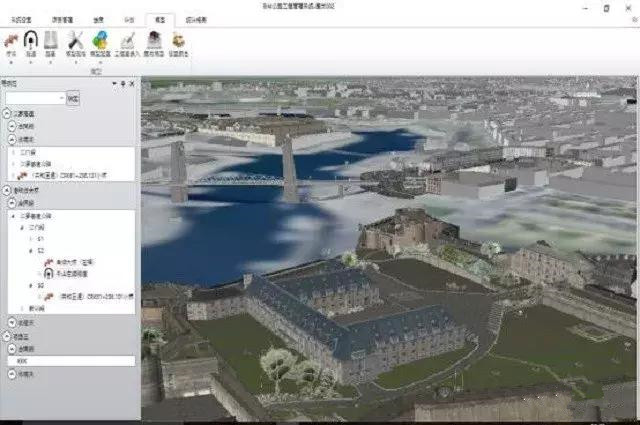
Task: Select the tunnel arch tool icon
Action: (31, 41)
